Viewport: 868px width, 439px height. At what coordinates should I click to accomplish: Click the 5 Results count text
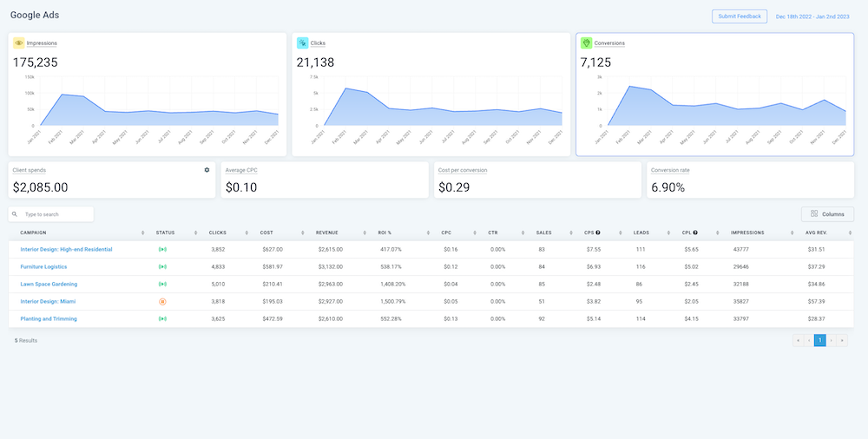click(x=26, y=340)
